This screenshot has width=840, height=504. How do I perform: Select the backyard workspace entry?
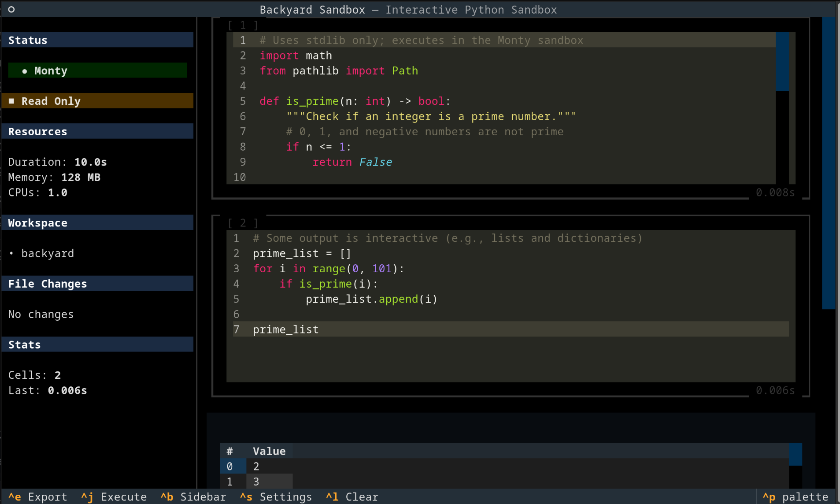(48, 253)
